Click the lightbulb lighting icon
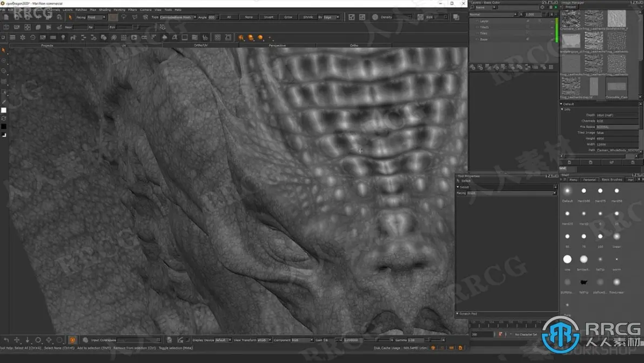The height and width of the screenshot is (363, 644). click(63, 37)
